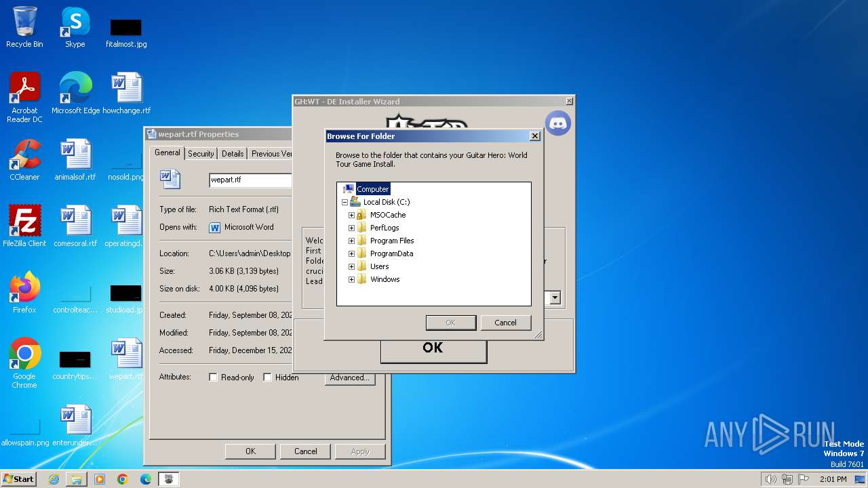868x488 pixels.
Task: Open the Windows Start menu
Action: tap(19, 479)
